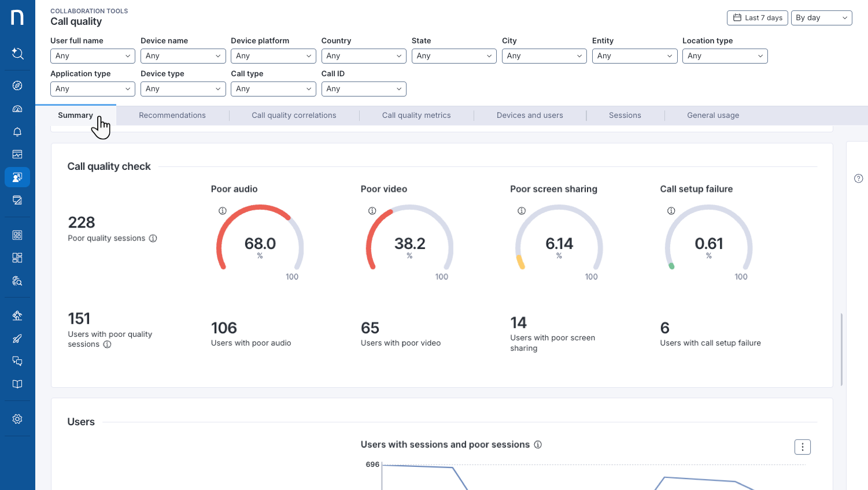Viewport: 868px width, 490px height.
Task: Switch to the Recommendations tab
Action: pyautogui.click(x=172, y=115)
